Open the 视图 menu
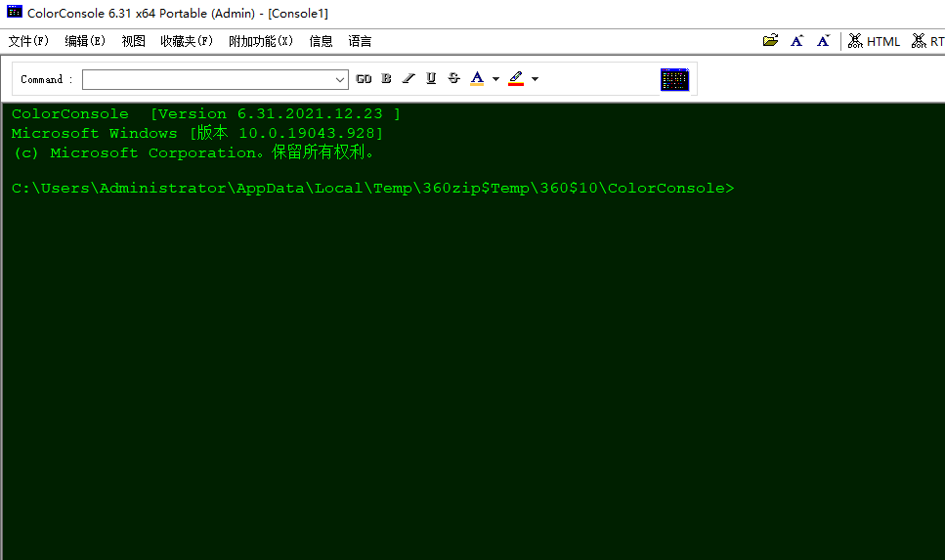 [x=133, y=41]
